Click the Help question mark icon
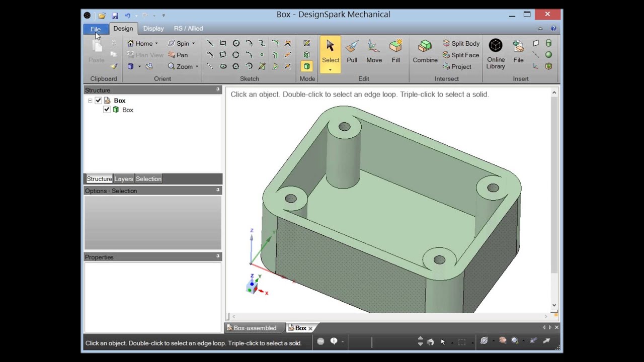644x362 pixels. [x=553, y=29]
